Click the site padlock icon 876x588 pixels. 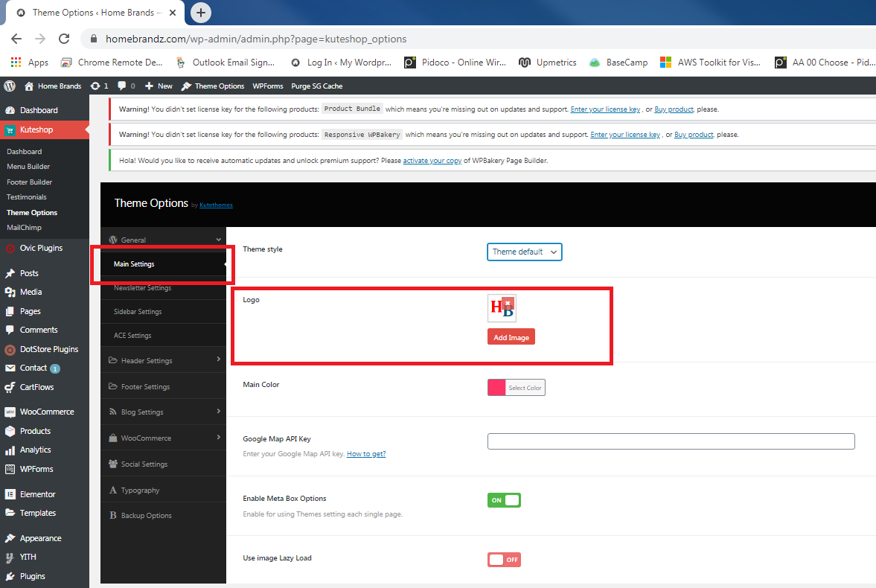pyautogui.click(x=94, y=39)
